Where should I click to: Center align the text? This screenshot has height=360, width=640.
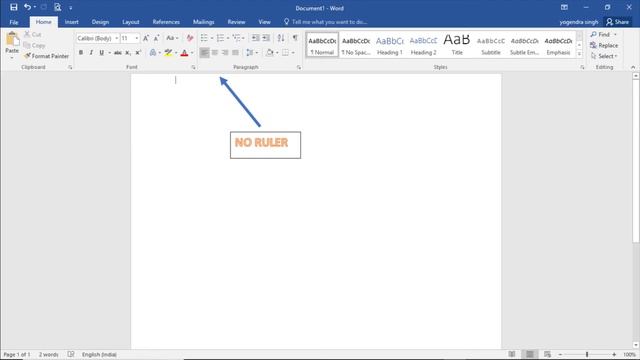215,53
